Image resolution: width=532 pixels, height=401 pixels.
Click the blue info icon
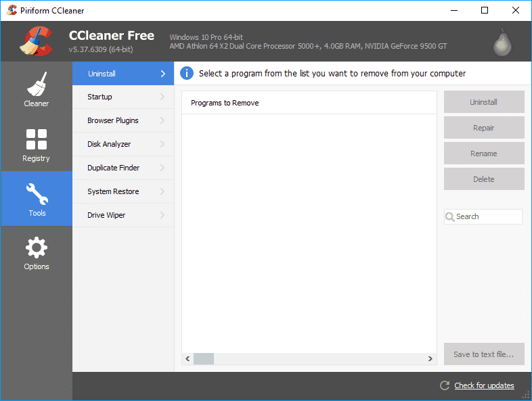pyautogui.click(x=187, y=73)
